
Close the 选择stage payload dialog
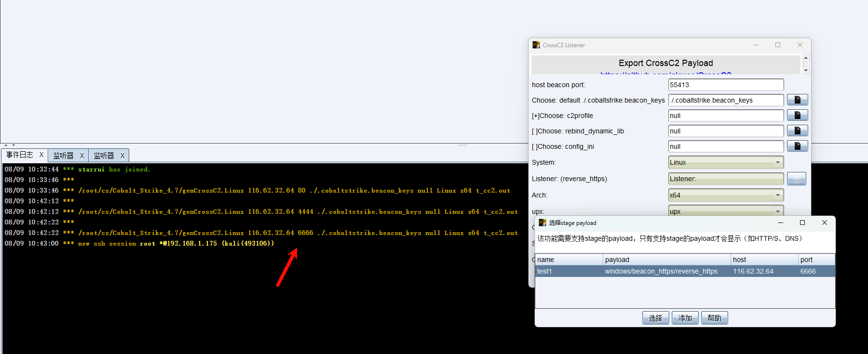825,223
